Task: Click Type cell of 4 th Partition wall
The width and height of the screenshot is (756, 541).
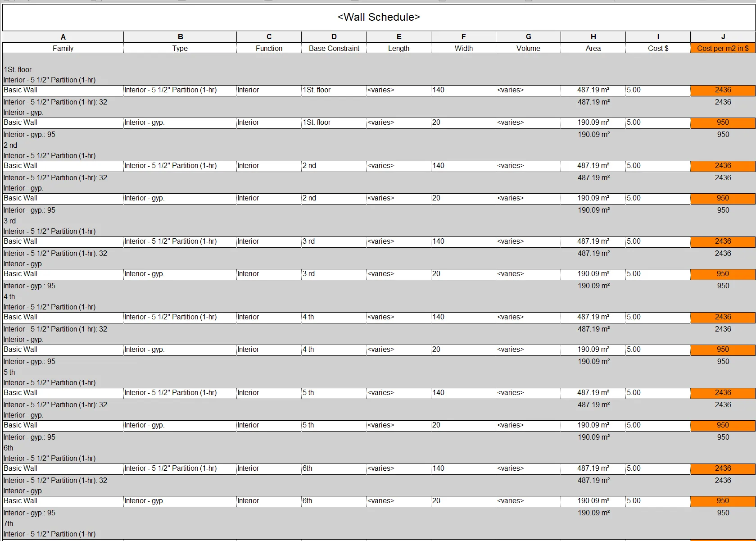Action: (x=180, y=317)
